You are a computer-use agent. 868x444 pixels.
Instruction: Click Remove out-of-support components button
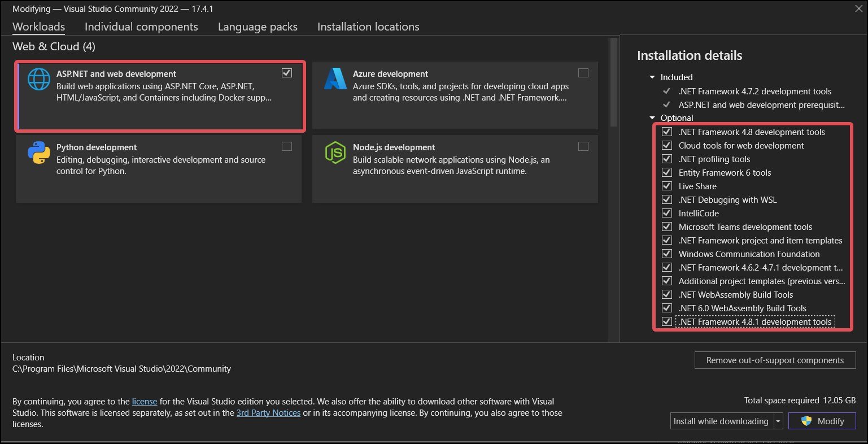775,360
